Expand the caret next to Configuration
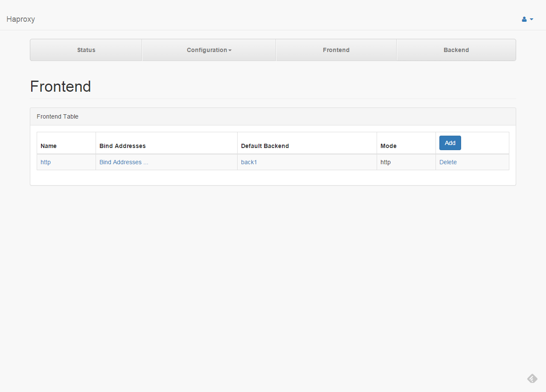The height and width of the screenshot is (392, 546). 230,50
